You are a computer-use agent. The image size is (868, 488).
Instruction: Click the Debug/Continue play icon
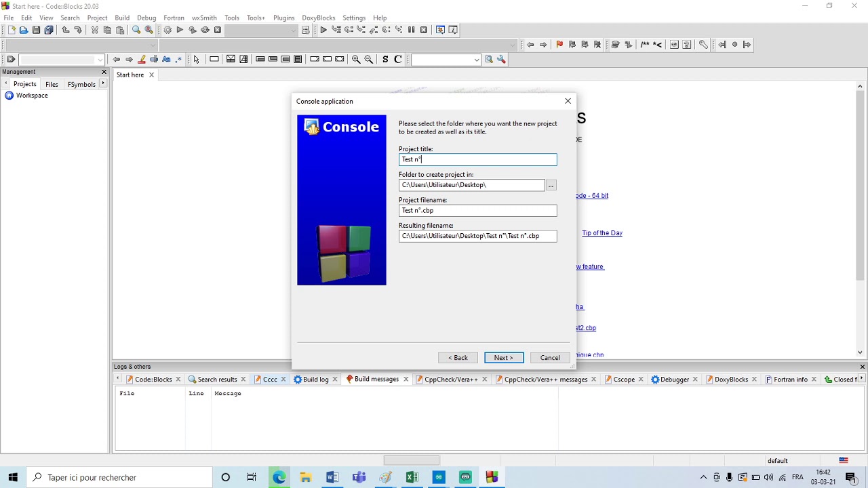point(323,30)
